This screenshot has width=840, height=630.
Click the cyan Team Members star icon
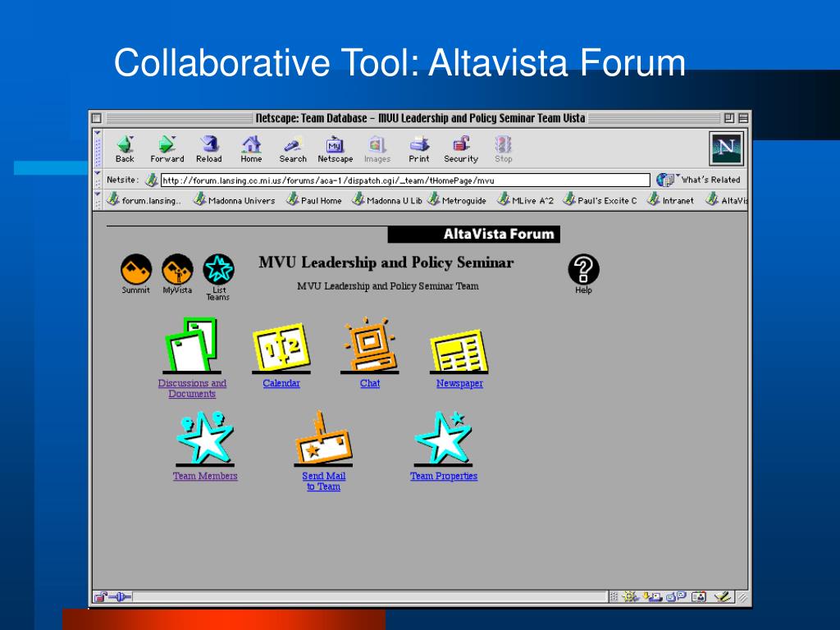pyautogui.click(x=205, y=438)
